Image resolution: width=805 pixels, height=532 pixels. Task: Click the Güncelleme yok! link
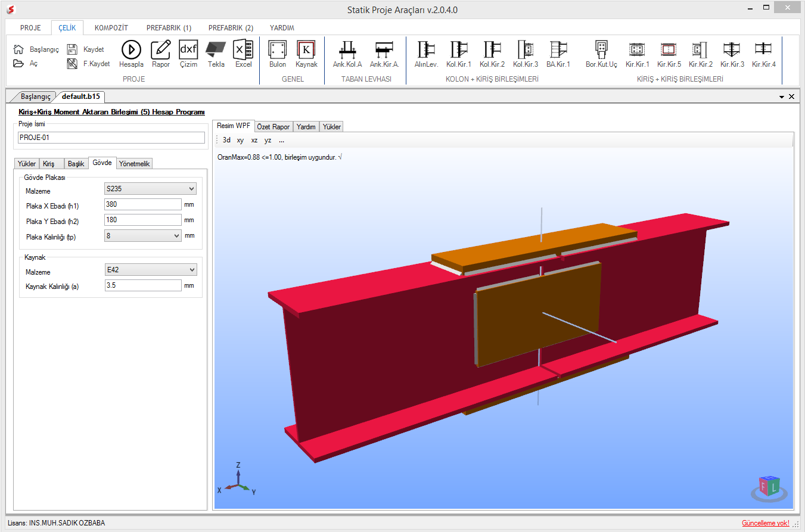(x=766, y=523)
